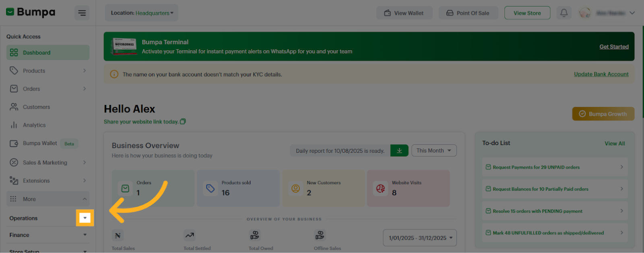Open Customers in the sidebar

(x=48, y=107)
